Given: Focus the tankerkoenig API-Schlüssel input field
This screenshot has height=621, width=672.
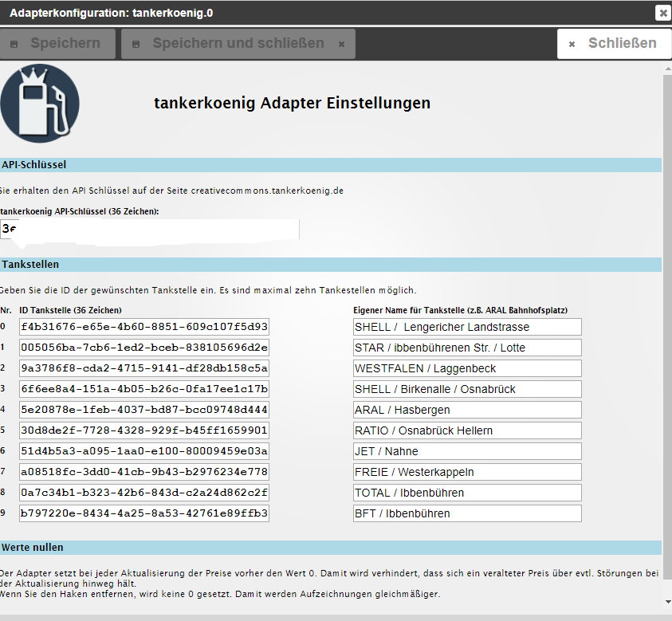Looking at the screenshot, I should point(150,229).
